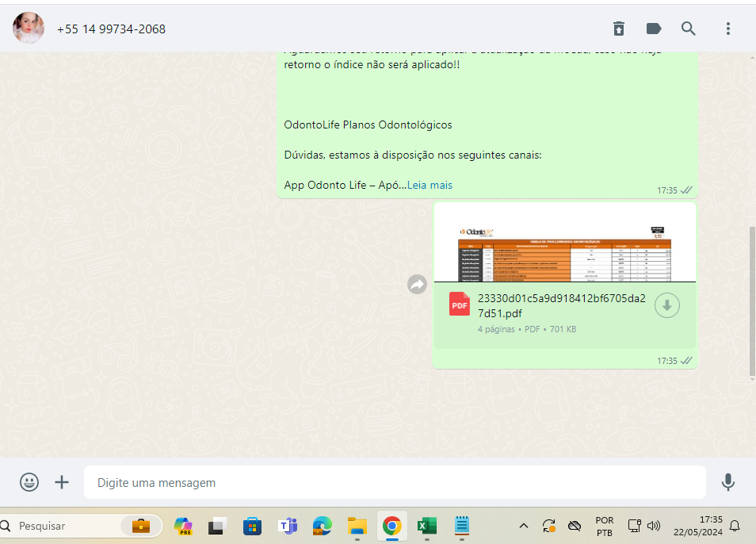The height and width of the screenshot is (544, 756).
Task: Open Task View on taskbar
Action: 217,526
